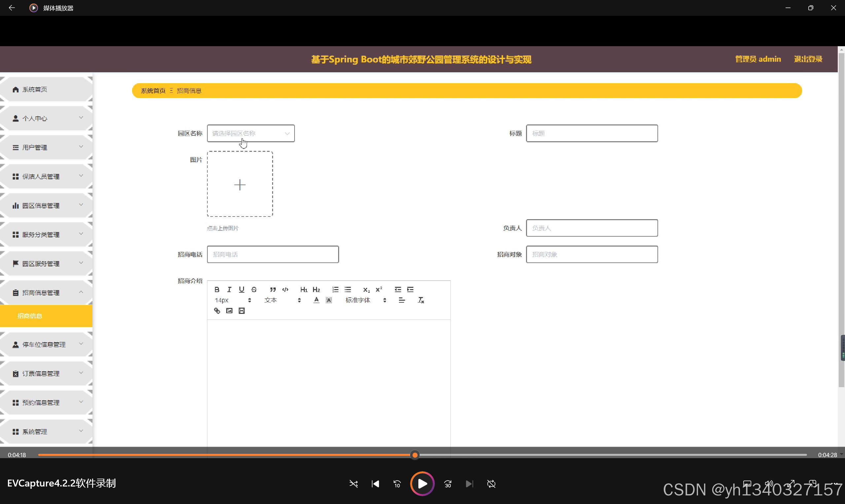Toggle underline formatting in editor

[x=242, y=289]
